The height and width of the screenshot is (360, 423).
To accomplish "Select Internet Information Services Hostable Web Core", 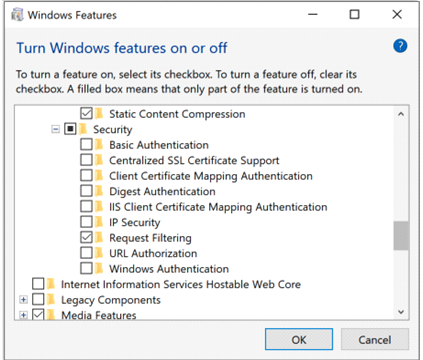I will (x=181, y=284).
